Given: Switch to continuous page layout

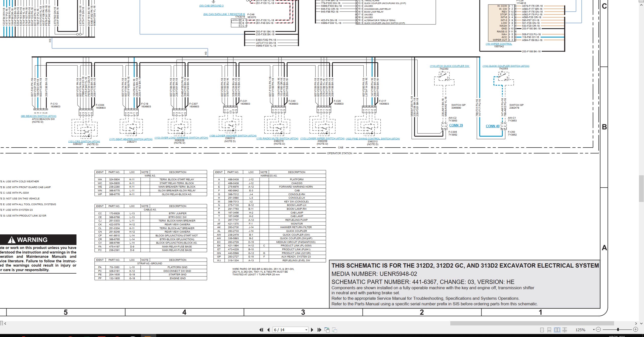Looking at the screenshot, I should [x=549, y=330].
